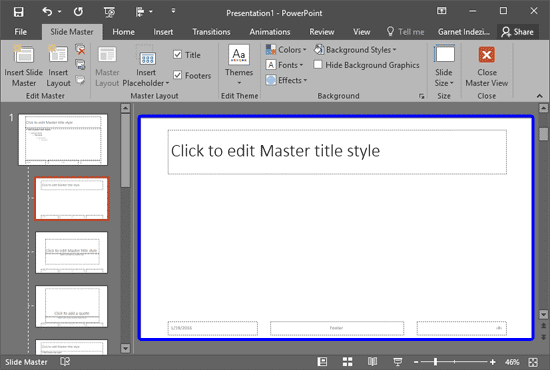The height and width of the screenshot is (370, 550).
Task: Start Slide Show from status bar
Action: pos(398,362)
